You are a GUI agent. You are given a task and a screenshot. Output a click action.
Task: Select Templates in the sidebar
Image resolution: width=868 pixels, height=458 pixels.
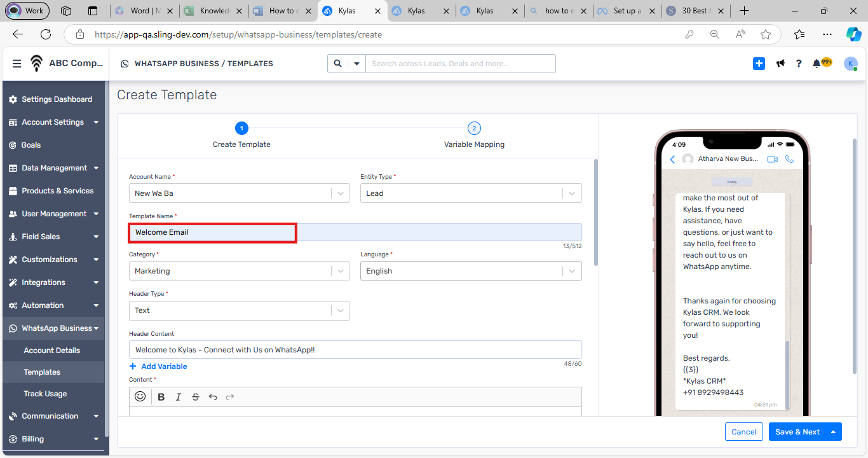coord(53,372)
